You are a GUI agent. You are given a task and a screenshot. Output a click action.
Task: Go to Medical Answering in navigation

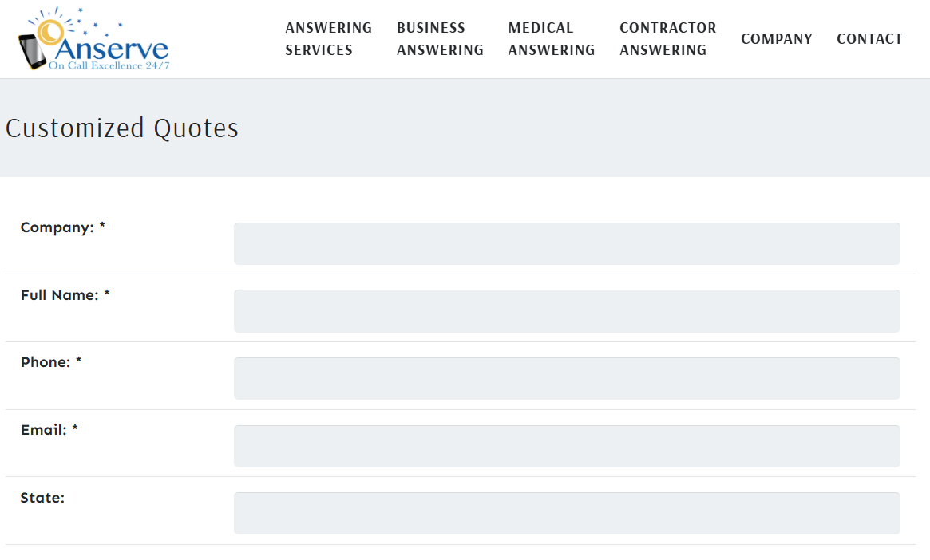click(551, 39)
